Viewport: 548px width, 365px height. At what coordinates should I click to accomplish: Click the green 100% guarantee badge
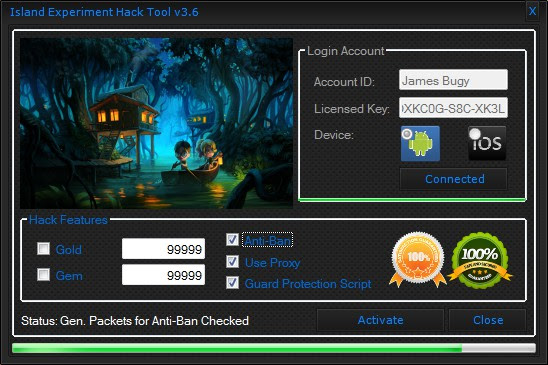pos(480,260)
